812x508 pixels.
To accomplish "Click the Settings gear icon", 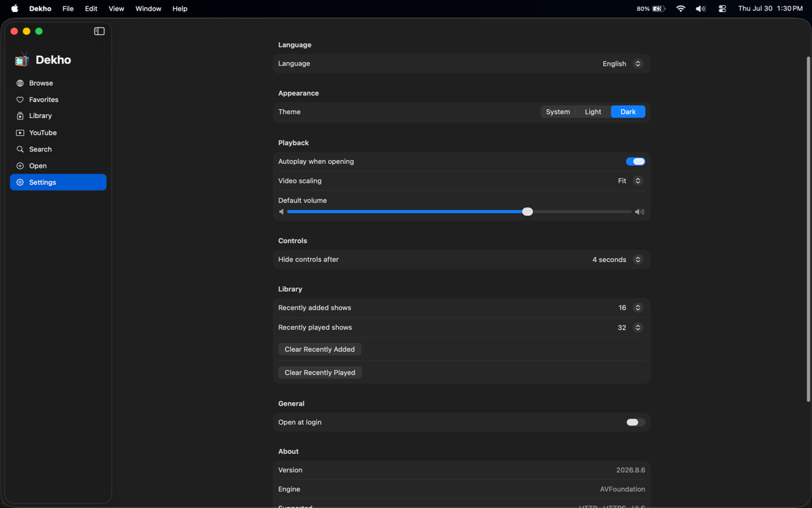I will (x=20, y=182).
